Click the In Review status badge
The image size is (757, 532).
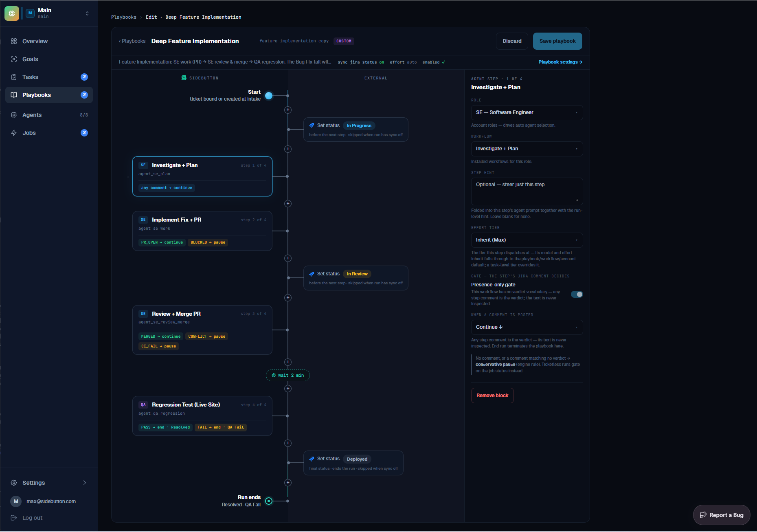357,274
